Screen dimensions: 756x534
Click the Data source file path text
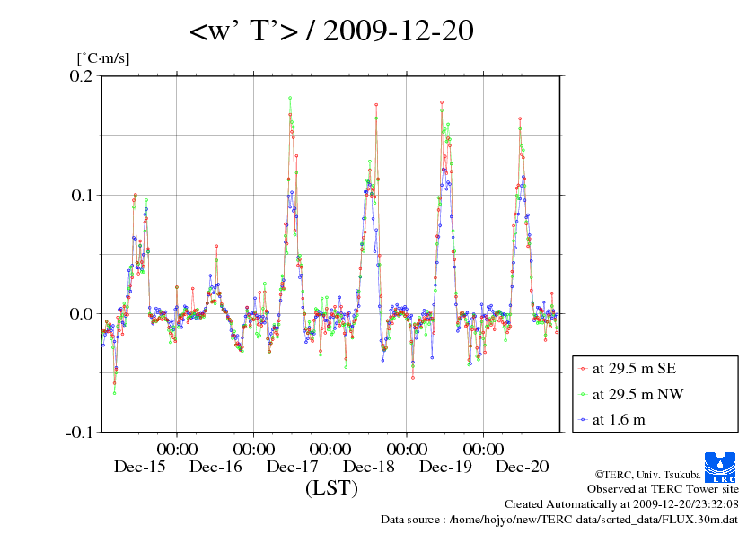tap(559, 520)
